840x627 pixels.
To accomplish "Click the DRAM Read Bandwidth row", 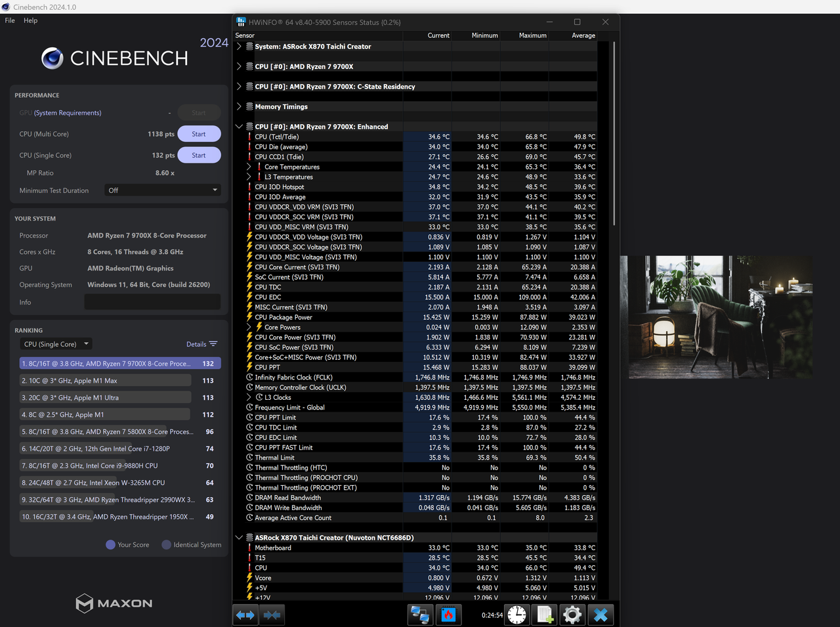I will click(x=421, y=498).
